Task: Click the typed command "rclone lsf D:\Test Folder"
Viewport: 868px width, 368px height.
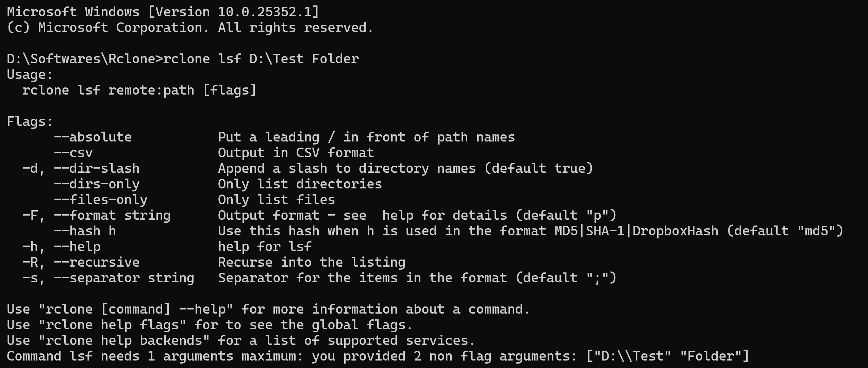Action: point(261,59)
